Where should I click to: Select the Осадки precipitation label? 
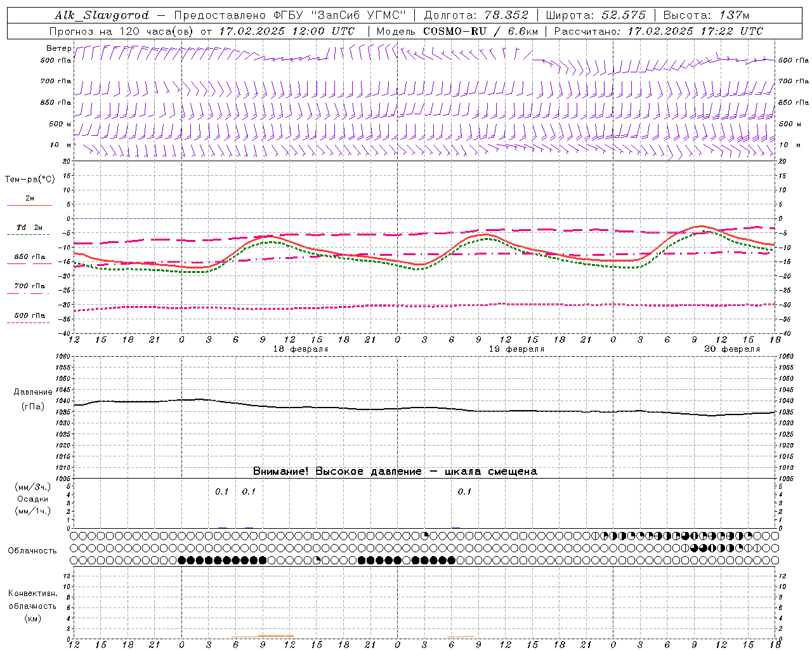pos(33,499)
